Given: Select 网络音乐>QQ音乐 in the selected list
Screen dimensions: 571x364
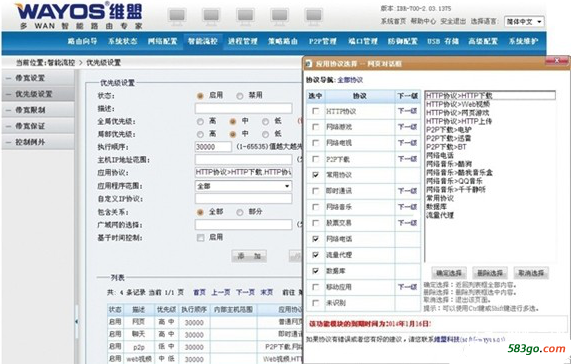Looking at the screenshot, I should click(x=454, y=181).
